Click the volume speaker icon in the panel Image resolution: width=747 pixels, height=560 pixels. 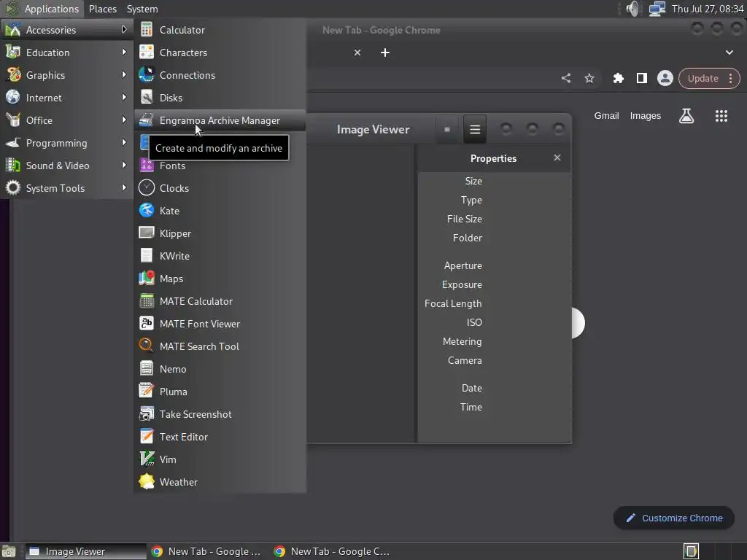[x=633, y=9]
